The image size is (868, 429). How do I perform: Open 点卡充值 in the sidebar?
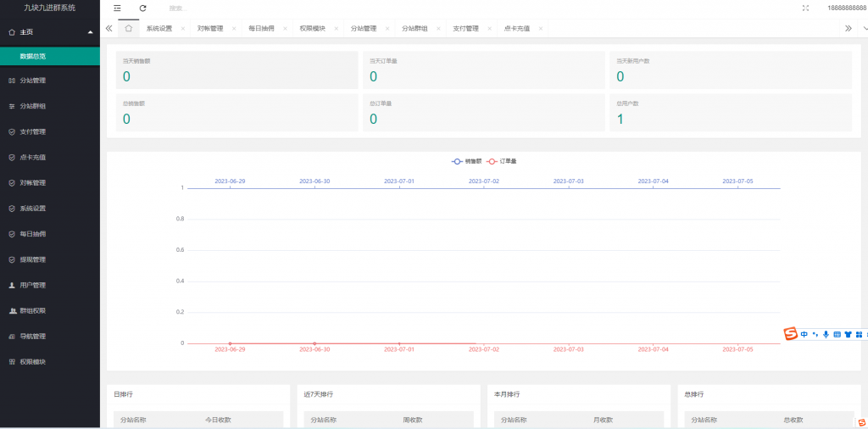point(50,157)
